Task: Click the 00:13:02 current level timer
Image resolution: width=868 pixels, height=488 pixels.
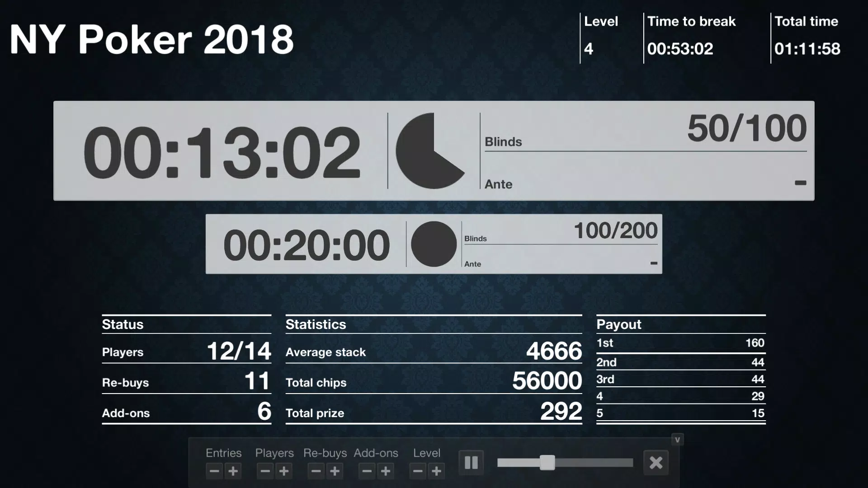Action: pos(221,150)
